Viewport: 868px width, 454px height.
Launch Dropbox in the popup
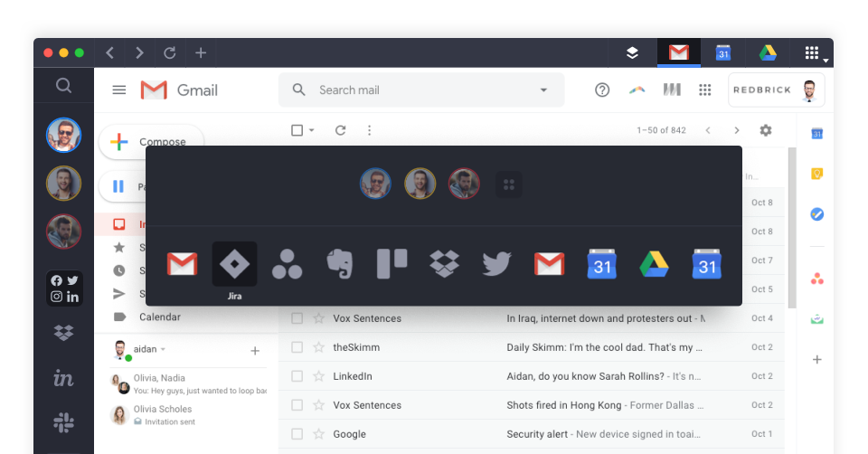pyautogui.click(x=445, y=263)
